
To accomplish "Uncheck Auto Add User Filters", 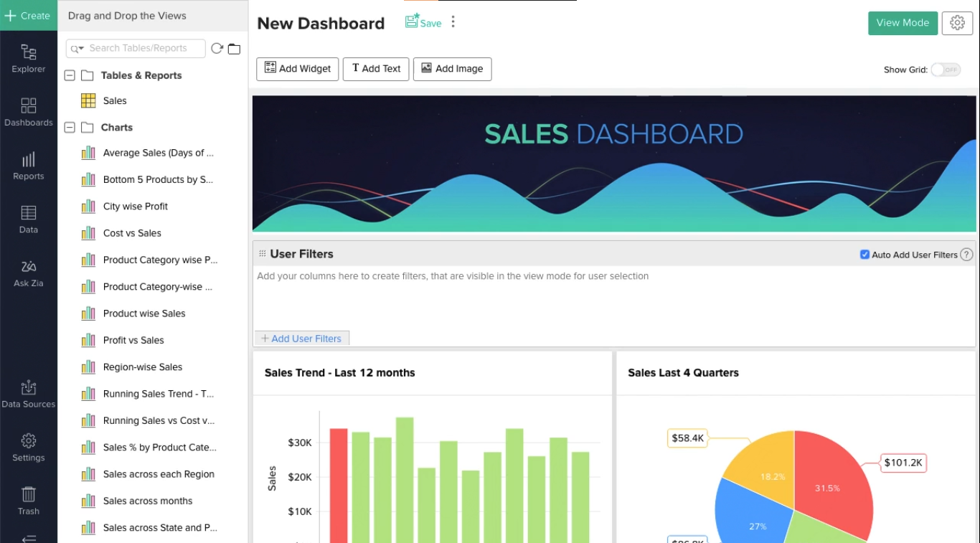I will click(x=864, y=254).
